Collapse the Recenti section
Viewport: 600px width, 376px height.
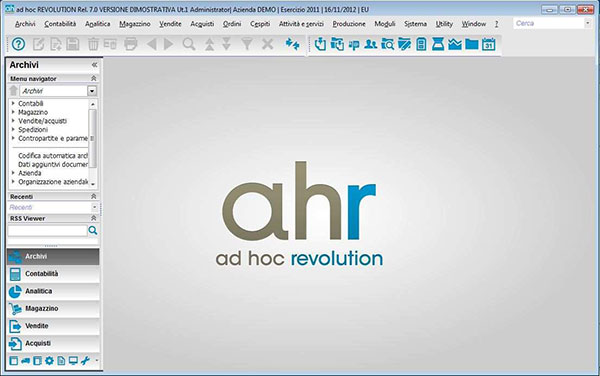click(x=93, y=196)
